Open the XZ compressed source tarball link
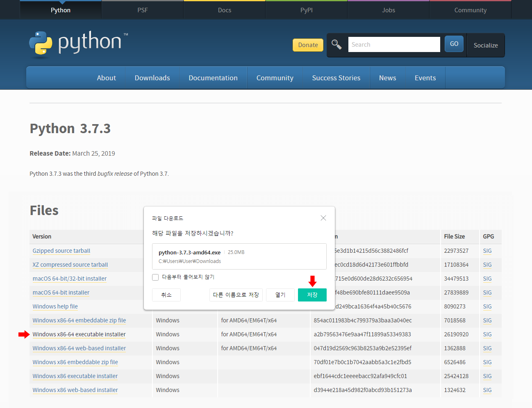 point(70,265)
